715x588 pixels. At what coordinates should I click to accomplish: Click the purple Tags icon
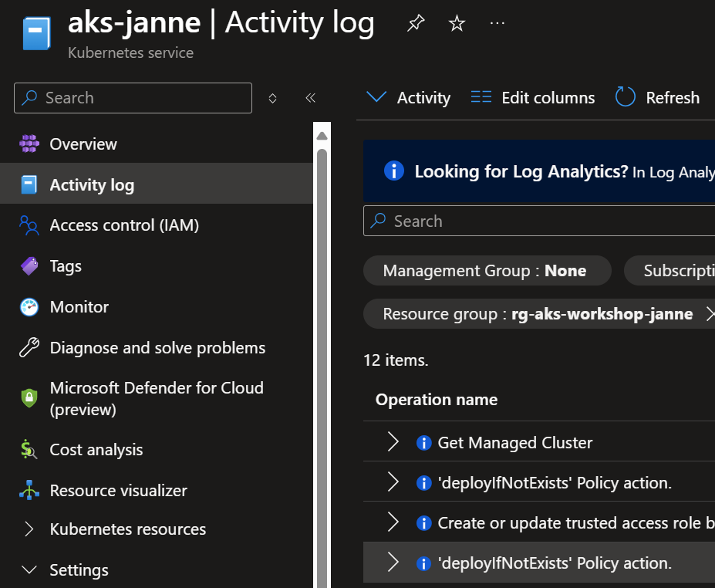[29, 266]
